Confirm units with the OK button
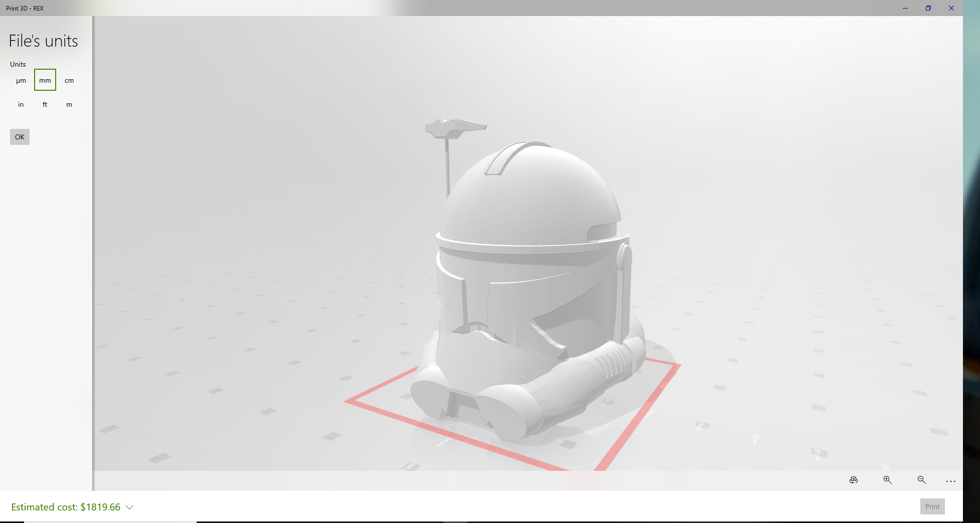This screenshot has height=523, width=980. pyautogui.click(x=20, y=137)
